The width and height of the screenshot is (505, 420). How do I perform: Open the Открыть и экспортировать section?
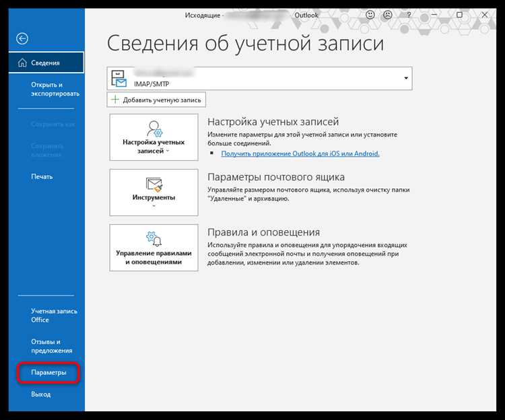coord(55,89)
